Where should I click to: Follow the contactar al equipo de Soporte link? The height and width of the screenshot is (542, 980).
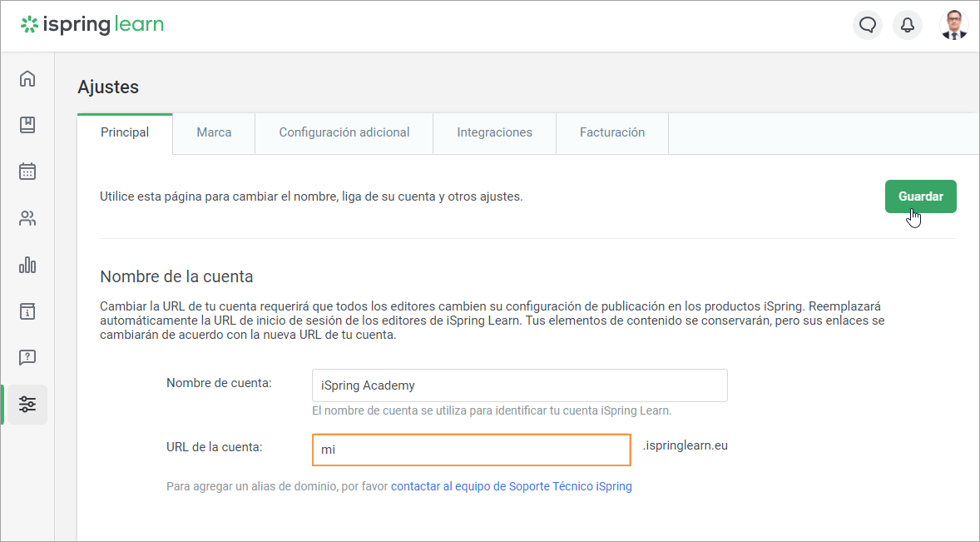click(512, 486)
